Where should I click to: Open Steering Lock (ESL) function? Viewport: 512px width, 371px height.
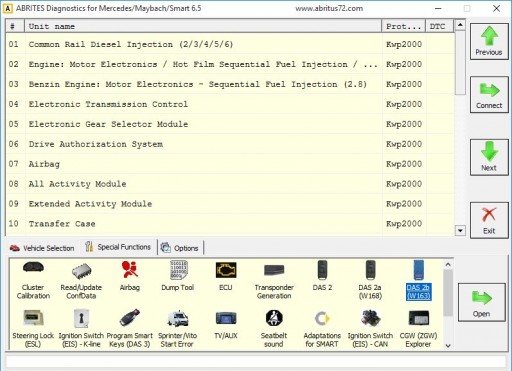click(x=33, y=329)
